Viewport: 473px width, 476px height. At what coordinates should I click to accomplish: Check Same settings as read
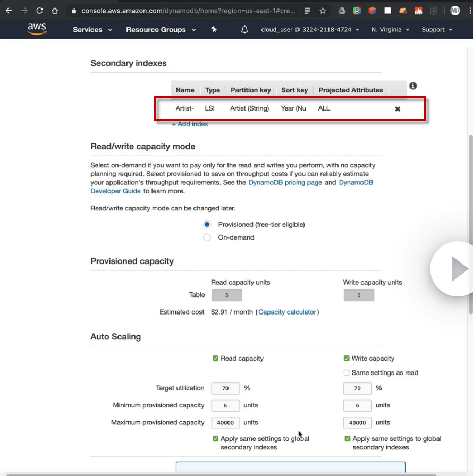[x=347, y=373]
